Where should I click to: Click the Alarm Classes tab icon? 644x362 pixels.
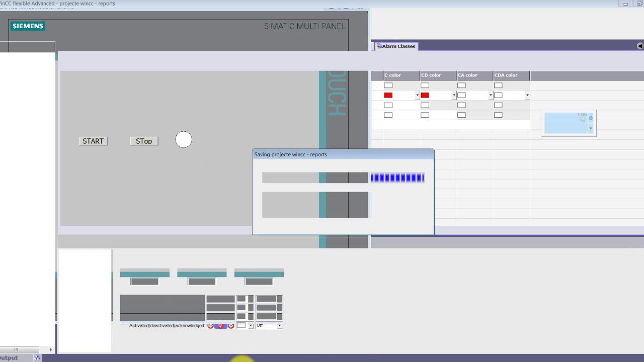point(379,46)
